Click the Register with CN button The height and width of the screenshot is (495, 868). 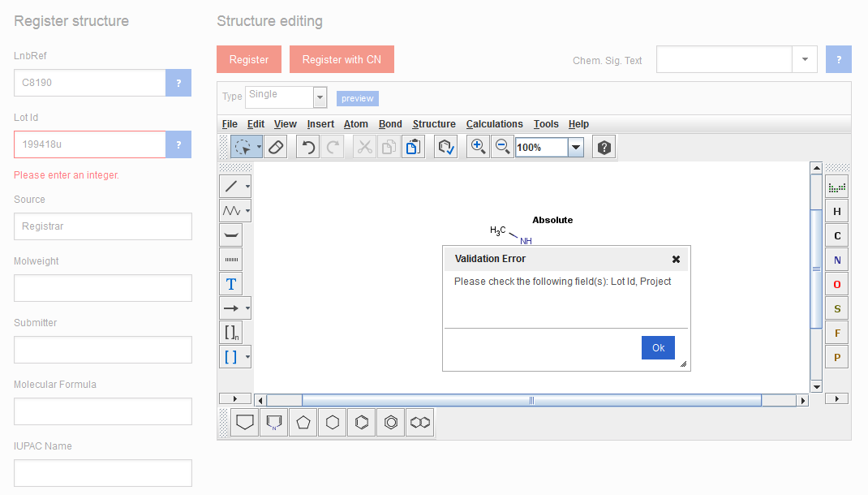[342, 59]
